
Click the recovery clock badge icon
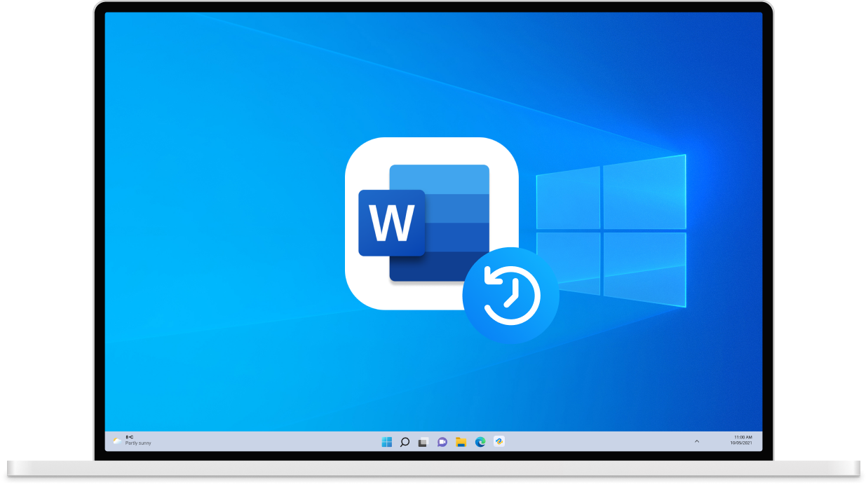point(511,295)
